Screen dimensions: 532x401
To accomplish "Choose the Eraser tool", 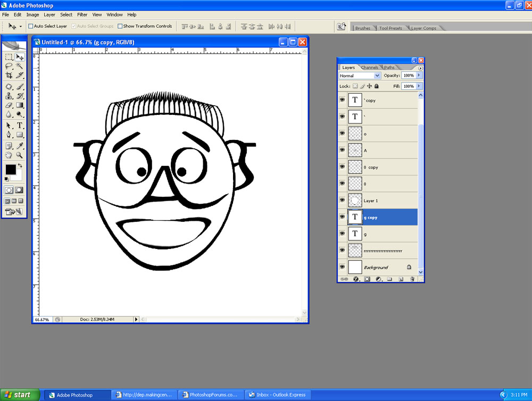I will (x=9, y=105).
